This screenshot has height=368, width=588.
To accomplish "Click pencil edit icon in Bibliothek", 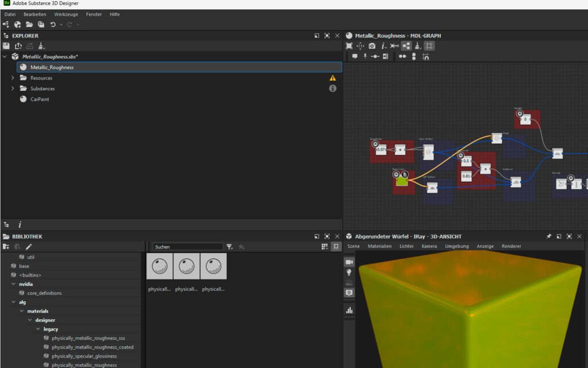I will pos(29,247).
